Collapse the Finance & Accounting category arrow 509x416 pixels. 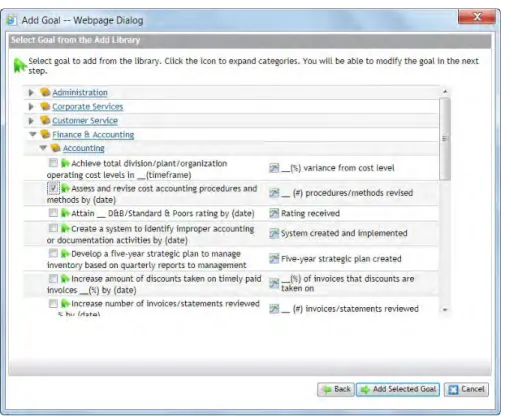(x=33, y=134)
